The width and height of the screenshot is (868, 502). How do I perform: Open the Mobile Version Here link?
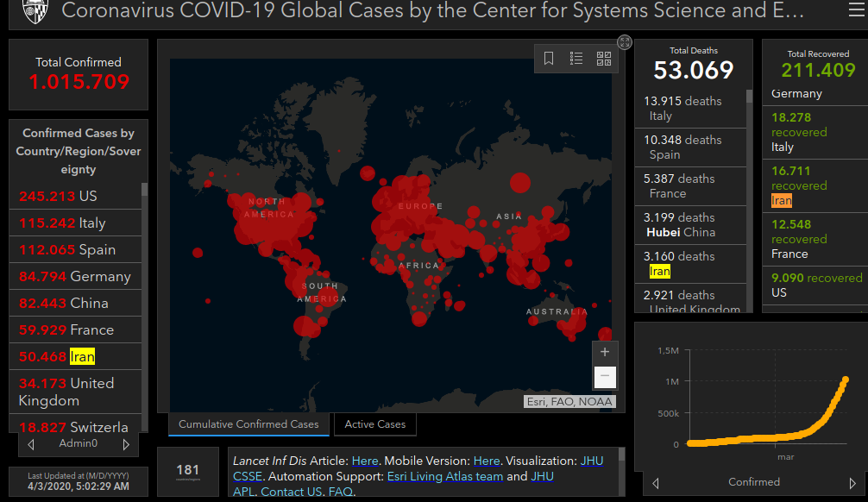click(487, 461)
